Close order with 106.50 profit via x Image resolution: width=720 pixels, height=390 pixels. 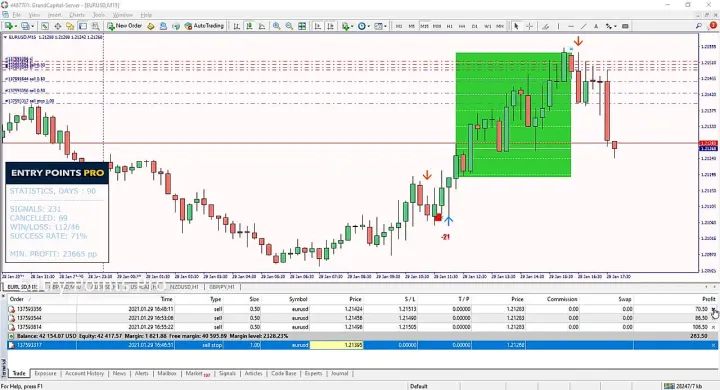click(x=714, y=327)
